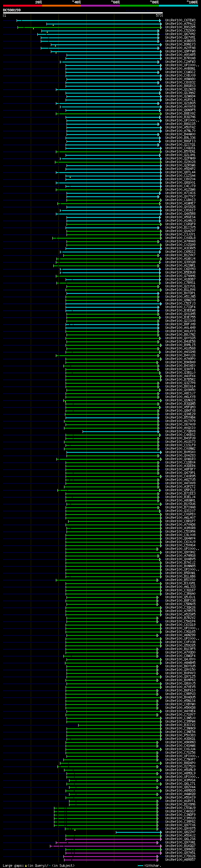Click the label UniRef100_A5UTA2
Viewport: 201px width, 868px height.
click(x=180, y=127)
